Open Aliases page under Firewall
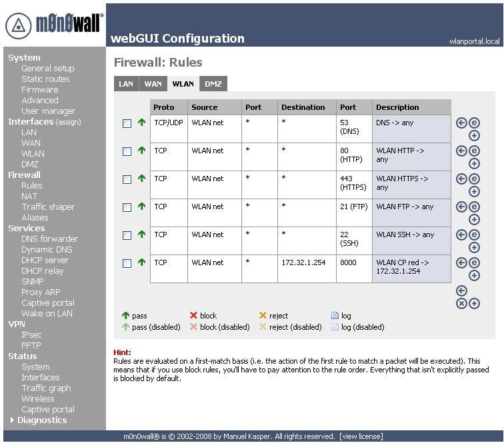The height and width of the screenshot is (443, 504). [35, 217]
